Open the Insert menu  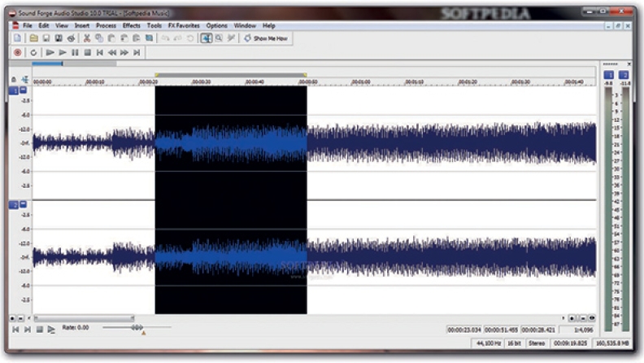(82, 25)
